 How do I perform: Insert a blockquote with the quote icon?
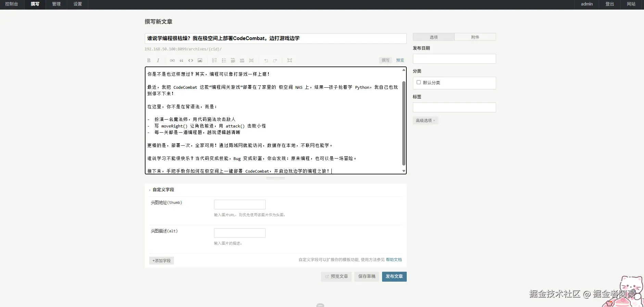coord(181,60)
